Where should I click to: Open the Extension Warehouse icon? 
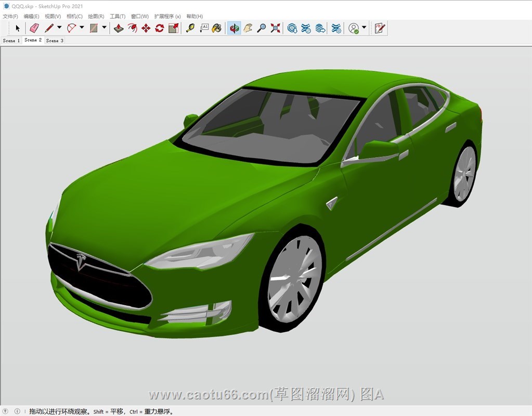(306, 28)
